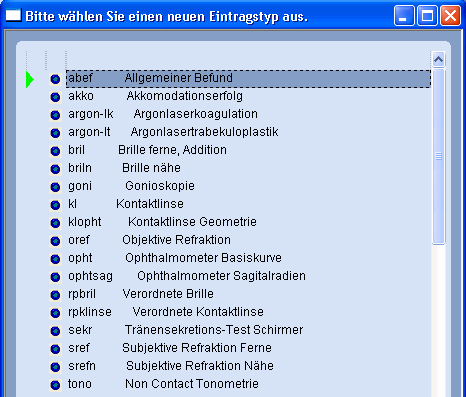Click the blue icon beside ophtsag
Image resolution: width=466 pixels, height=397 pixels.
(55, 277)
